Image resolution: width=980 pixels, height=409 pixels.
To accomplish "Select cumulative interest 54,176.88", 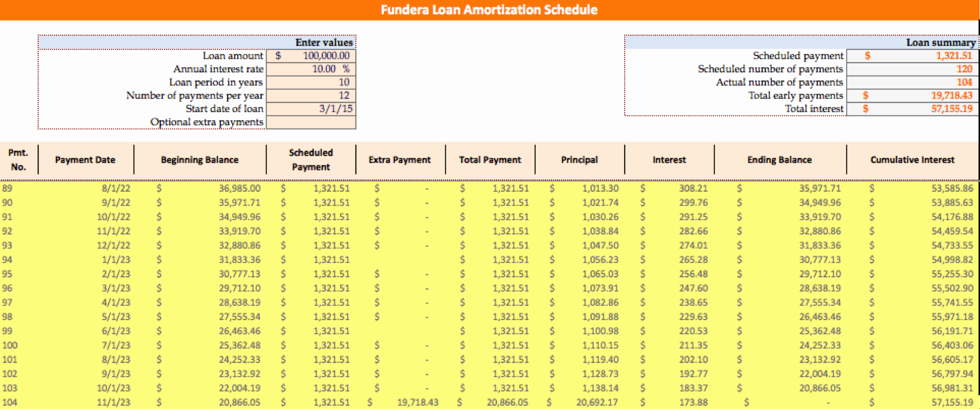I will tap(952, 217).
